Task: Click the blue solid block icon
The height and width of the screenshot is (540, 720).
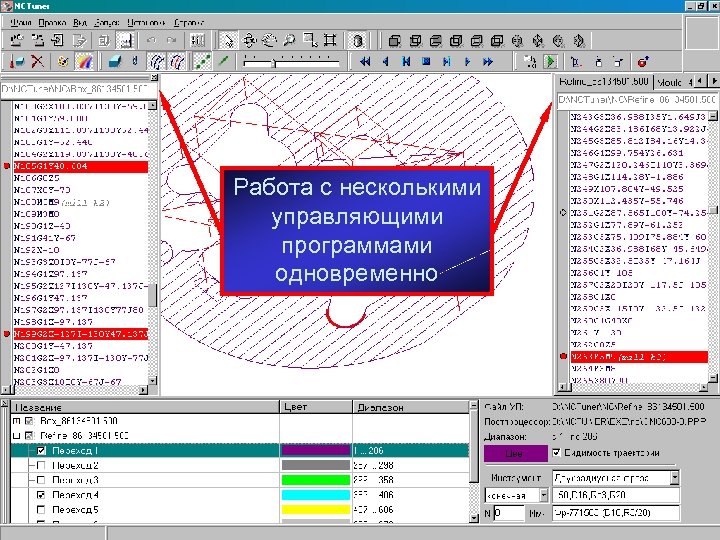Action: [114, 61]
